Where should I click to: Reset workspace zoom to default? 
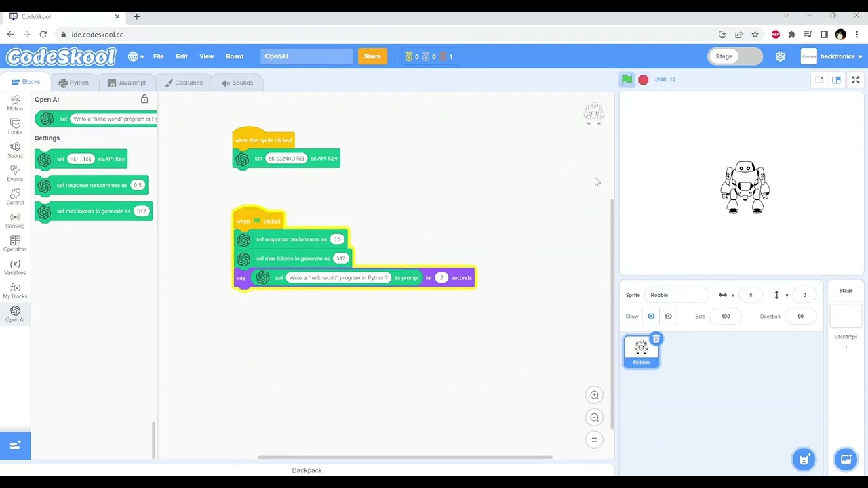click(x=594, y=440)
